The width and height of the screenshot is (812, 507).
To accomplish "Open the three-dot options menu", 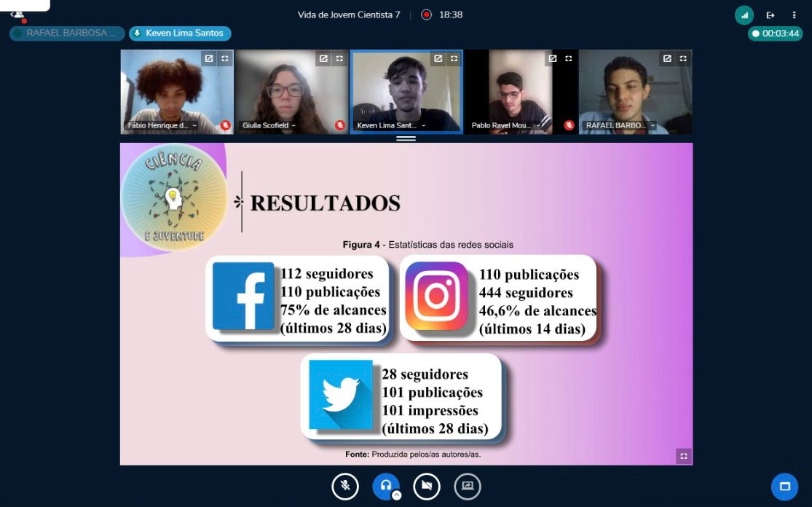I will [794, 15].
